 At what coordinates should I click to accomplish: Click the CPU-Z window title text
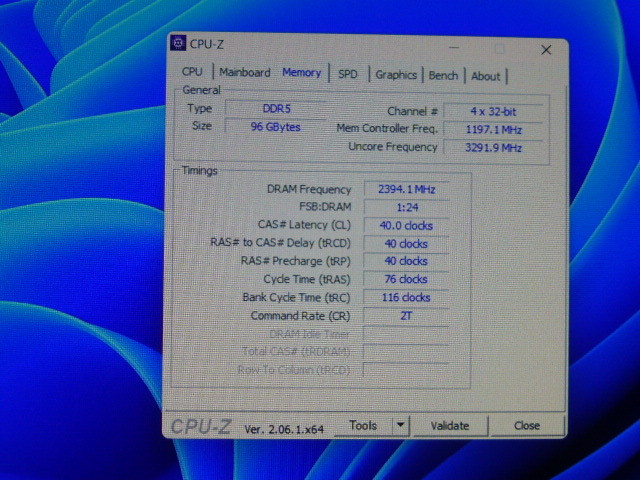207,44
